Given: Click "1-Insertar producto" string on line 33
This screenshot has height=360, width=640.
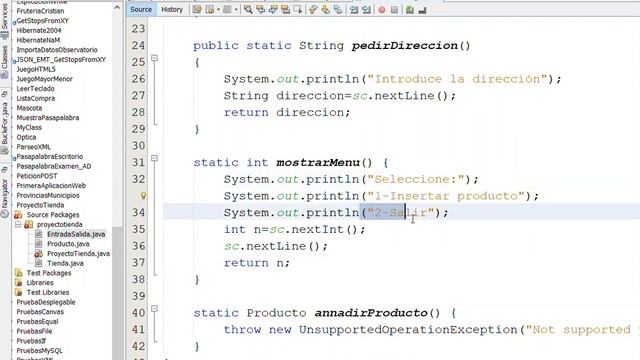Looking at the screenshot, I should [446, 196].
